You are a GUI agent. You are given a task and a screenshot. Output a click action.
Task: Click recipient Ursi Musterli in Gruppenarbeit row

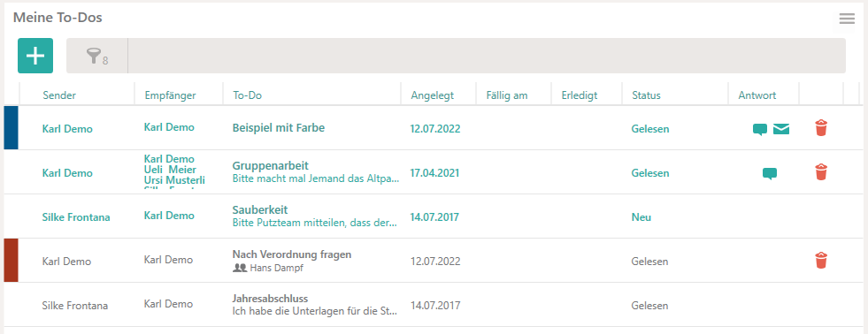point(174,180)
